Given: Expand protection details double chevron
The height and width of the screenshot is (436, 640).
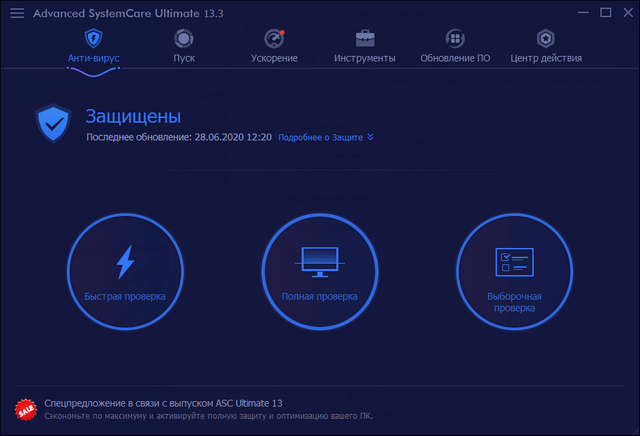Looking at the screenshot, I should 370,137.
